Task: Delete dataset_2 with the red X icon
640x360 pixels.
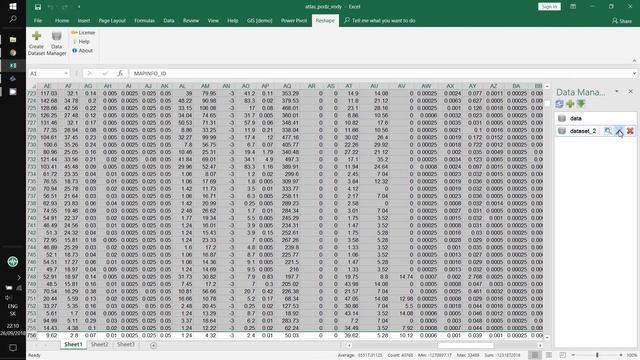Action: (x=630, y=131)
